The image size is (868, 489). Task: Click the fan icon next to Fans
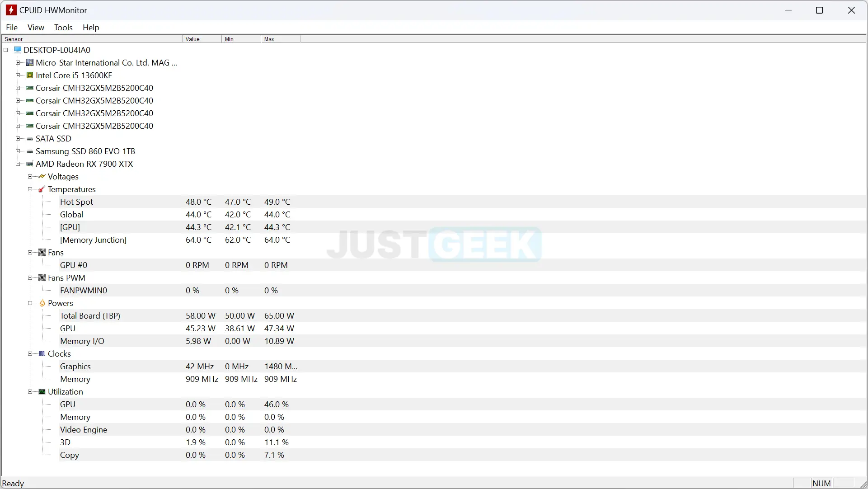(x=42, y=253)
